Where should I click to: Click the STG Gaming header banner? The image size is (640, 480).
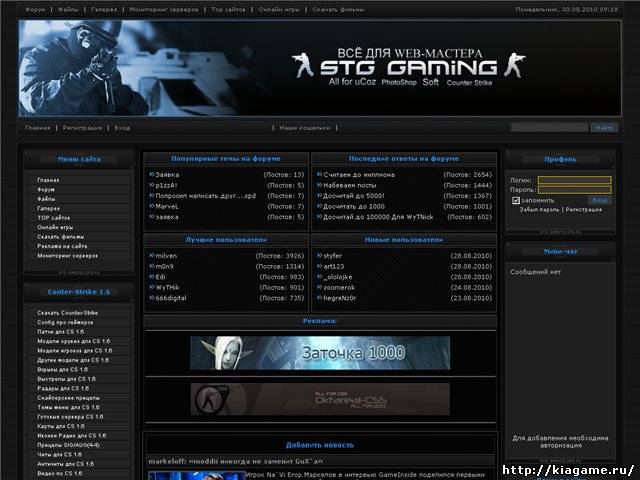click(x=320, y=68)
